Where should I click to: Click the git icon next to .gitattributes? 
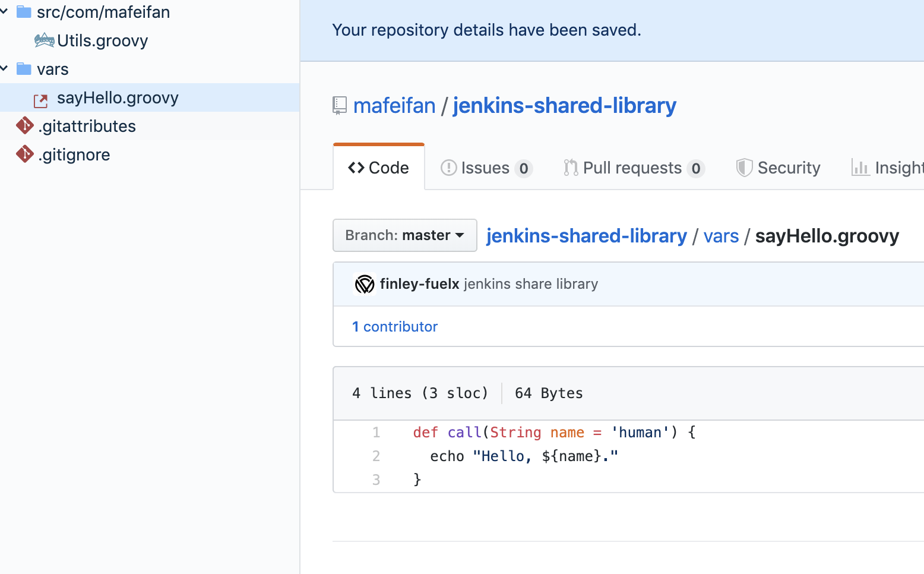[25, 125]
